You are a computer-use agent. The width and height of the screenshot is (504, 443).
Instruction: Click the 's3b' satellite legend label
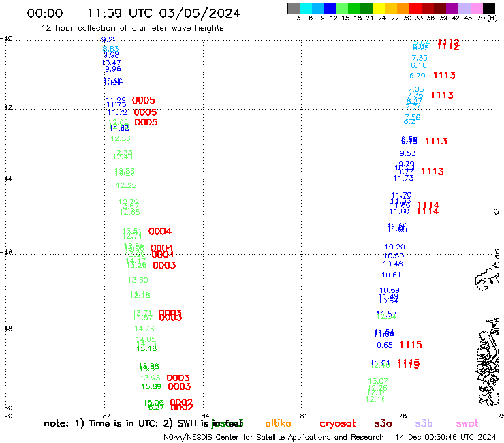pyautogui.click(x=424, y=423)
